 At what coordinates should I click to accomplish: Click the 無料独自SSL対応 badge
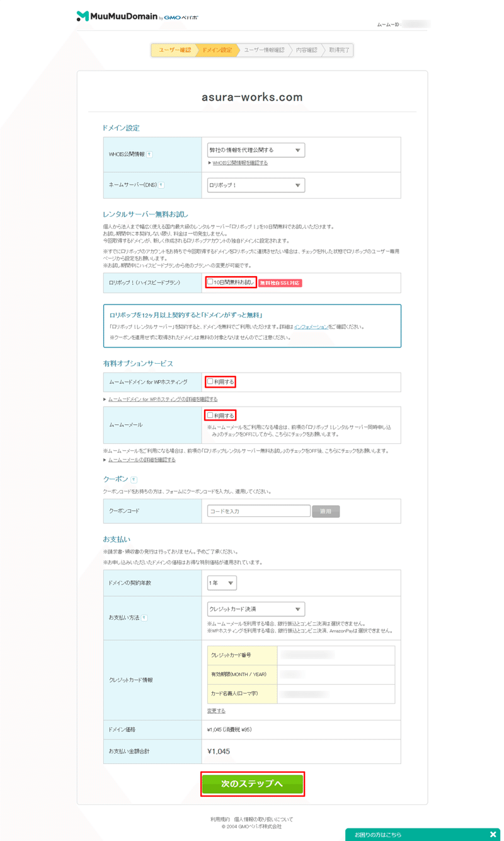[280, 283]
